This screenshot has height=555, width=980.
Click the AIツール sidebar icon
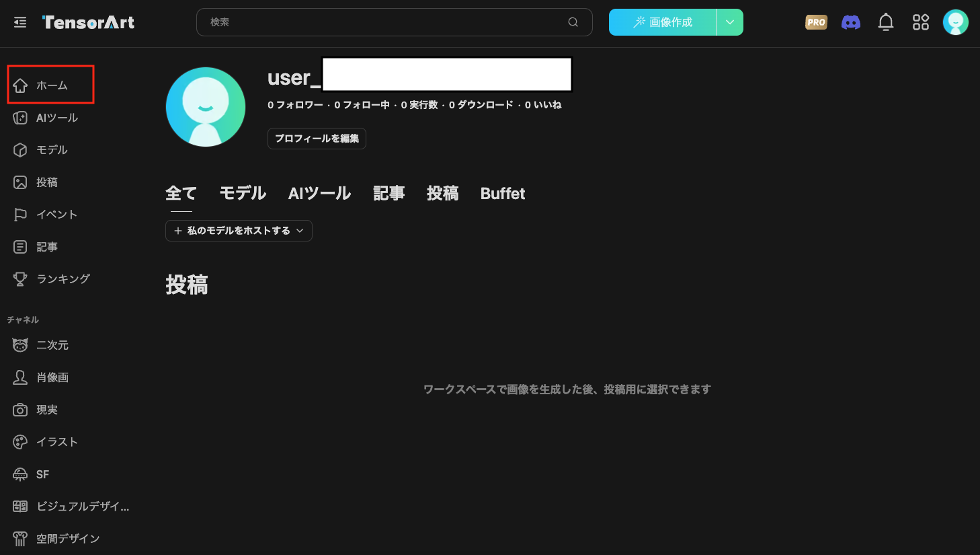(x=20, y=118)
